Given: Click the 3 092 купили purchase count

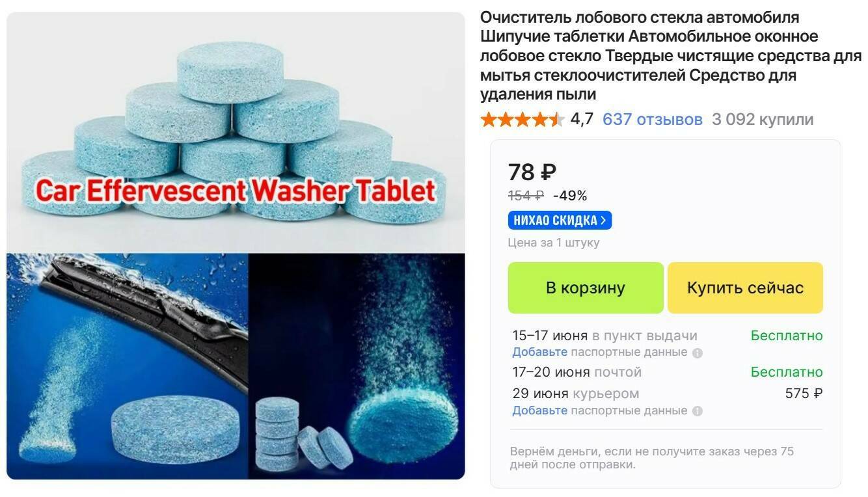Looking at the screenshot, I should coord(763,120).
